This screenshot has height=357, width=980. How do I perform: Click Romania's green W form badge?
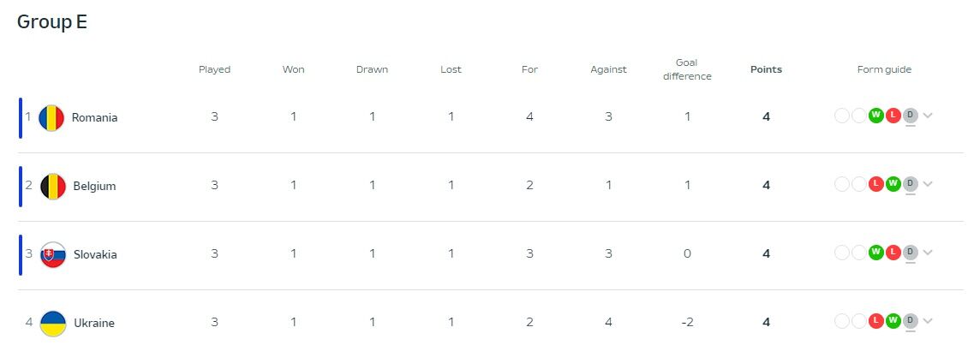875,116
